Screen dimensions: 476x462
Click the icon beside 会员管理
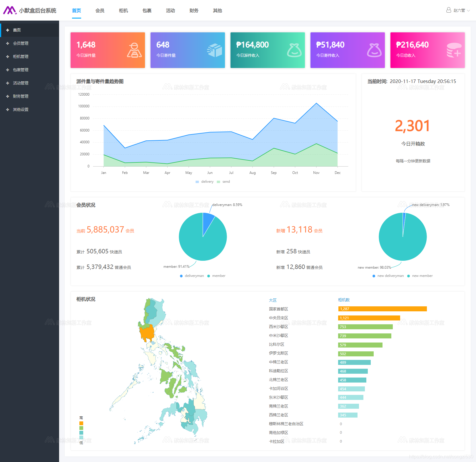[x=8, y=43]
